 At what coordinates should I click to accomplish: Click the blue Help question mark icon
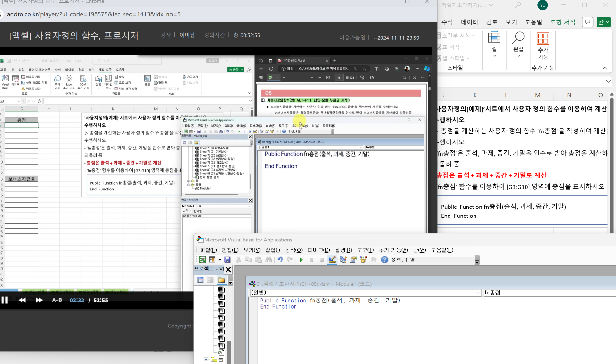point(384,260)
